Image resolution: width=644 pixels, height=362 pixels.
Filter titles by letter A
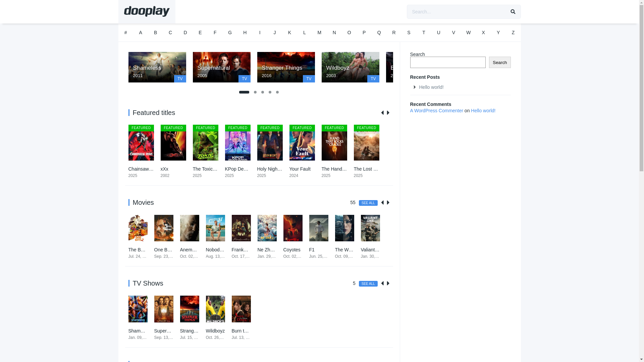[x=141, y=33]
